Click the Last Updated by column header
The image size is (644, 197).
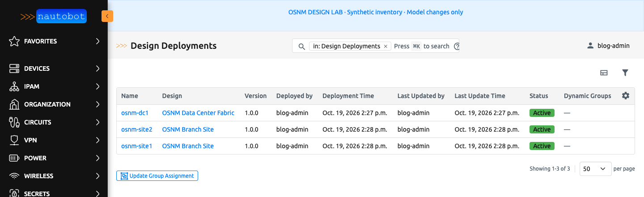click(421, 96)
